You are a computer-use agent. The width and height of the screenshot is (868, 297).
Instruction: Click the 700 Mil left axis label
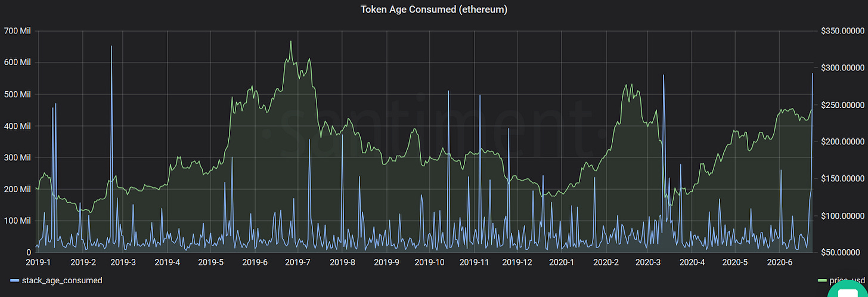(17, 30)
